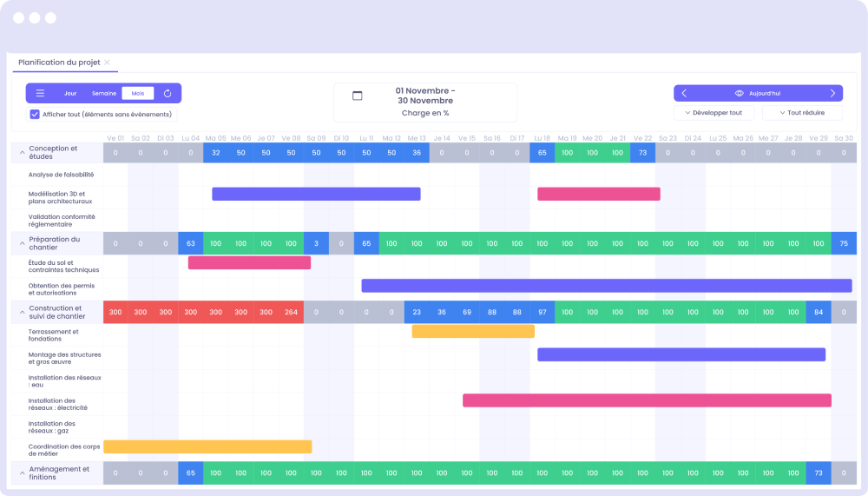Close the Planification du projet tab
The image size is (868, 496).
[108, 63]
